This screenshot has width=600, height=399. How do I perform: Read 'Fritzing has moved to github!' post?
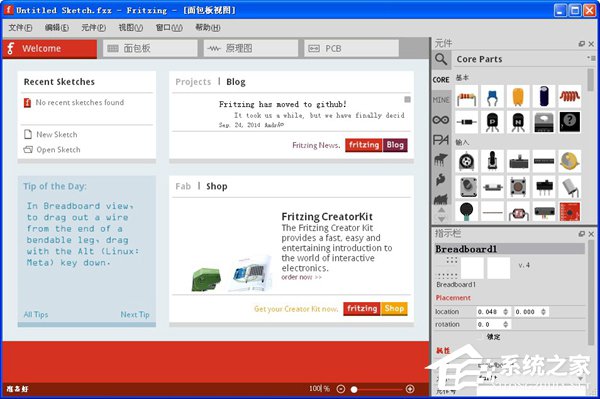tap(283, 104)
